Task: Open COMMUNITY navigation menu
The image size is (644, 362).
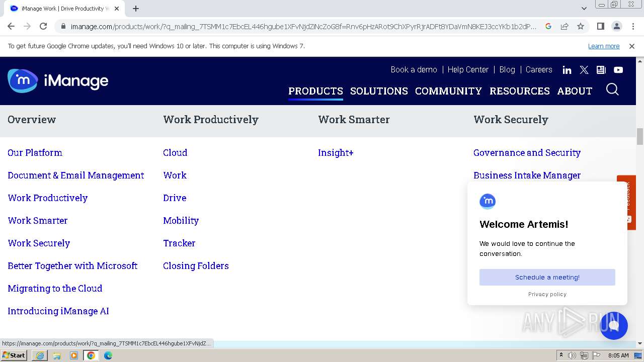Action: click(448, 91)
